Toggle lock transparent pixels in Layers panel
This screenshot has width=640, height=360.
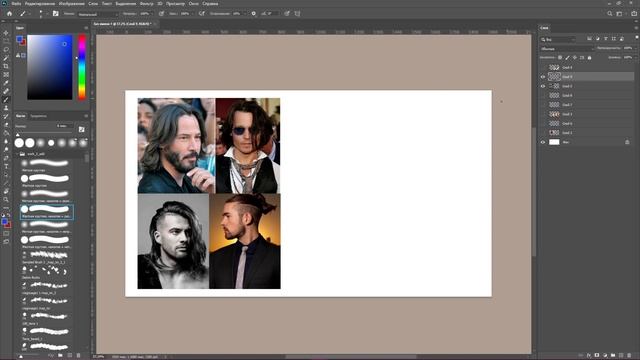tap(560, 58)
